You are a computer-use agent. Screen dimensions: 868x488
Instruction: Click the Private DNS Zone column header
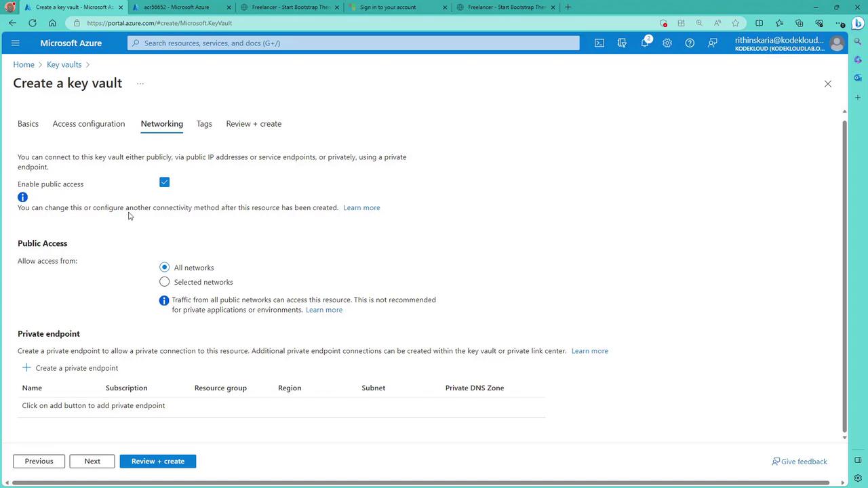click(475, 388)
